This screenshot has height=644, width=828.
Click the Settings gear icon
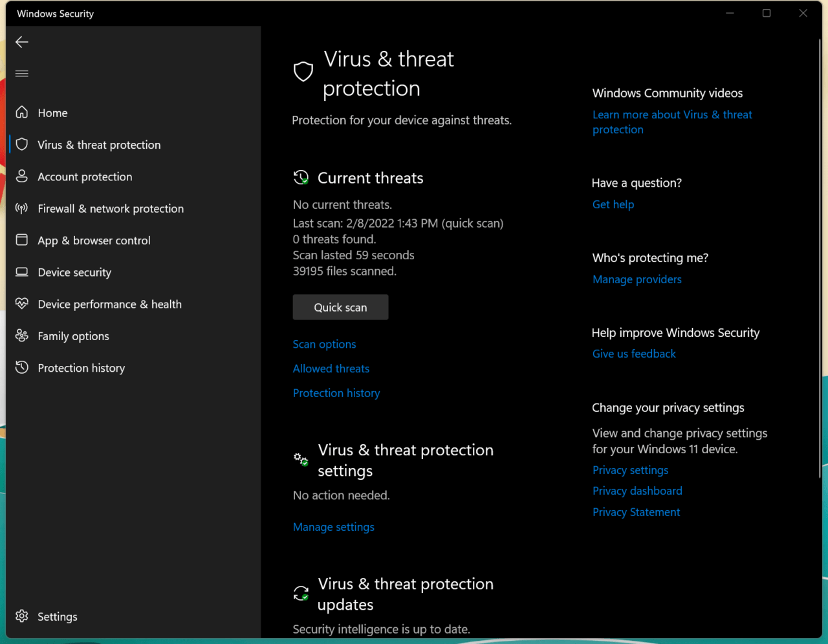pyautogui.click(x=22, y=616)
